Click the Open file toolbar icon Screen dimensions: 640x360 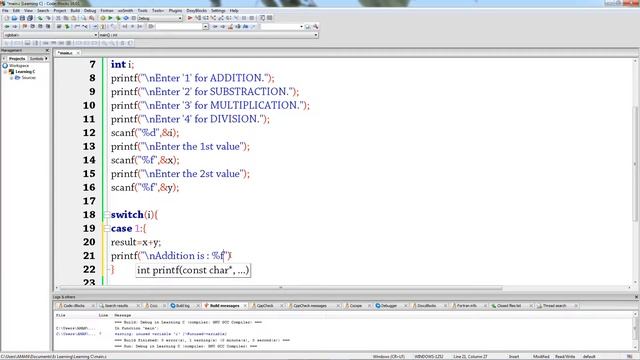point(14,18)
